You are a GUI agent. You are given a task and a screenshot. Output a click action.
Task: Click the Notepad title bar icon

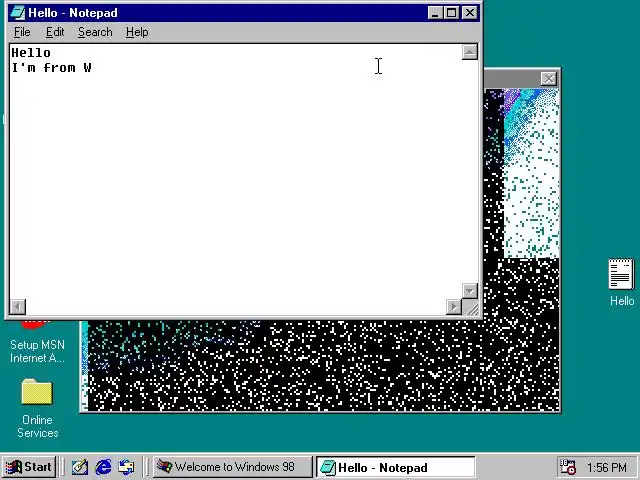click(18, 13)
